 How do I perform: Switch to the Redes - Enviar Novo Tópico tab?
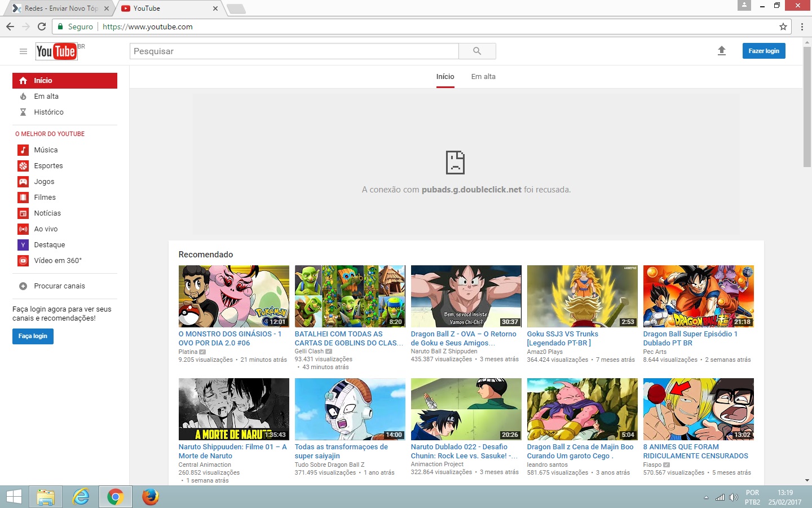tap(61, 8)
